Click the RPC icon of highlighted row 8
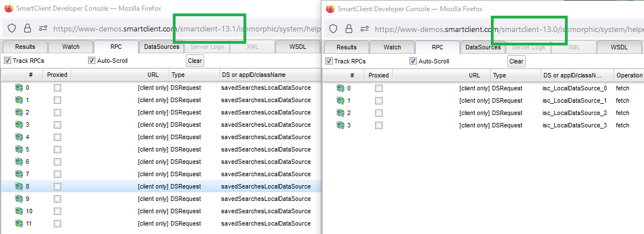Viewport: 644px width, 234px height. (19, 186)
